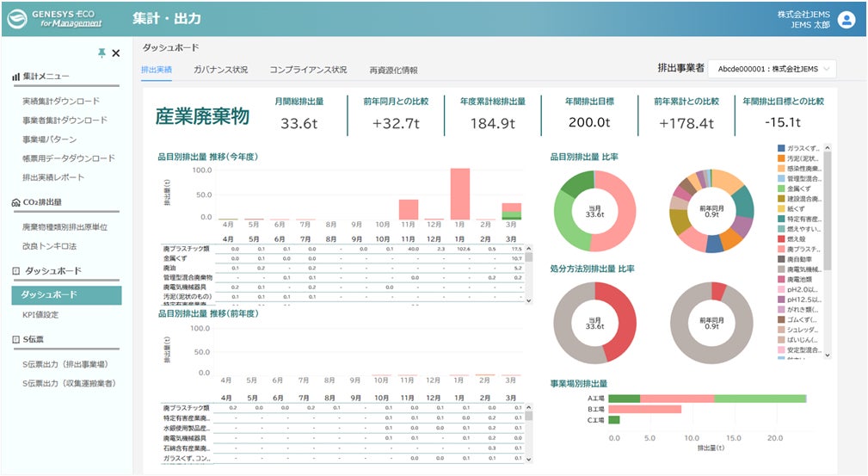Viewport: 868px width, 476px height.
Task: Click the 燃え殻 legend red swatch
Action: pyautogui.click(x=781, y=238)
